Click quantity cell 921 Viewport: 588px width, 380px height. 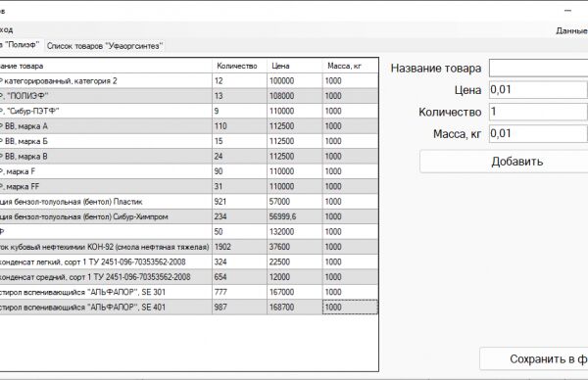(x=239, y=202)
